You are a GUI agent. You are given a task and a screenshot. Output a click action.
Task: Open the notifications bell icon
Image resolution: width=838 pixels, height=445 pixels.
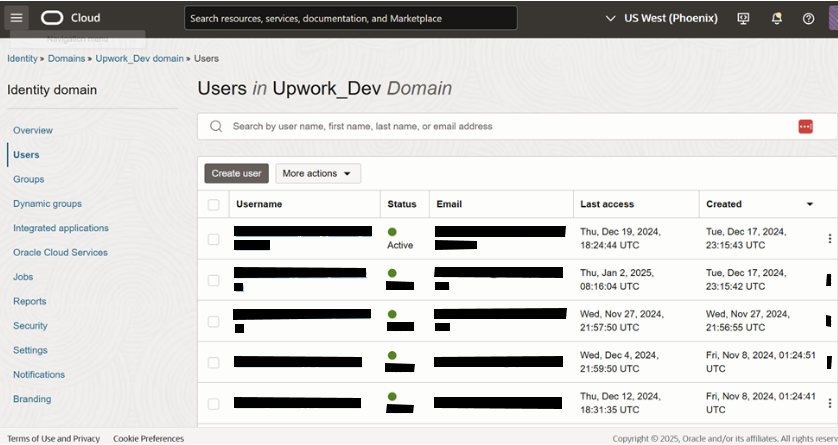[777, 19]
